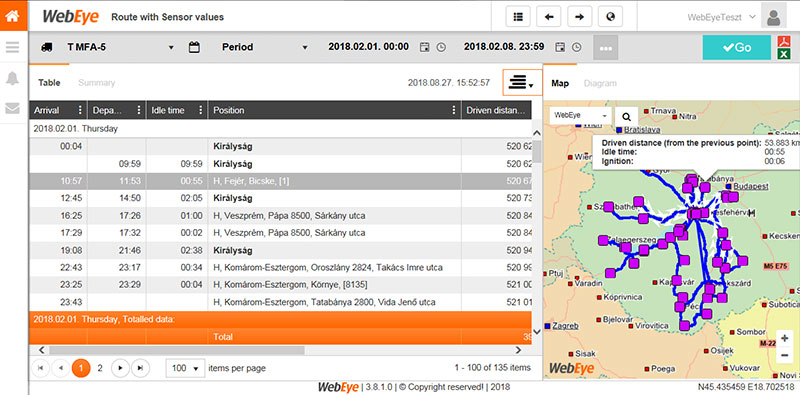Select row Környe, [8135]
The width and height of the screenshot is (800, 395).
[x=281, y=285]
